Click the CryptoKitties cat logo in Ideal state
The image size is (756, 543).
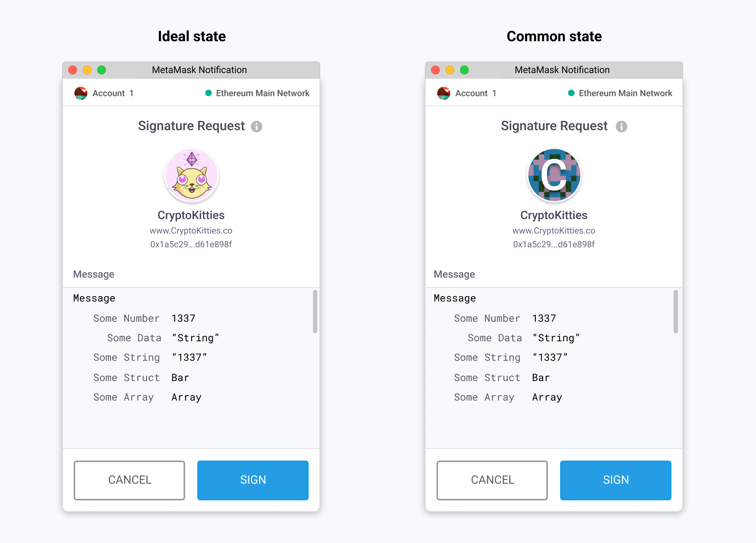[192, 175]
